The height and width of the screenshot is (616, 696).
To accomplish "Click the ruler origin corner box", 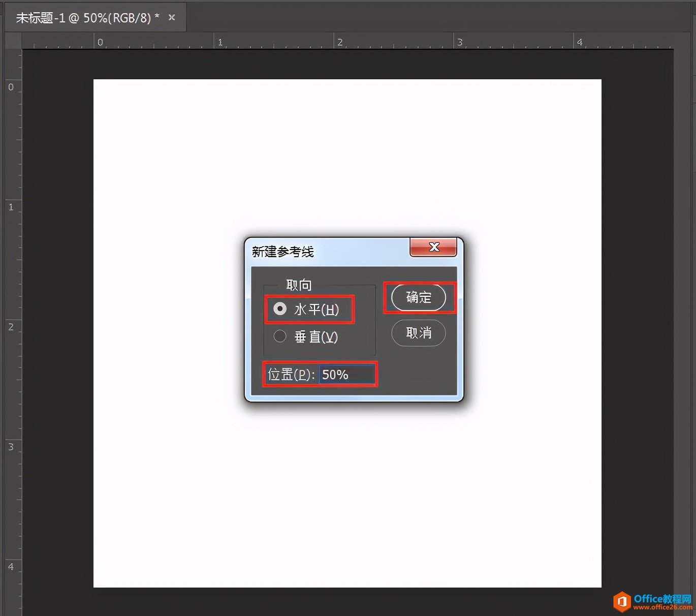I will pyautogui.click(x=13, y=41).
